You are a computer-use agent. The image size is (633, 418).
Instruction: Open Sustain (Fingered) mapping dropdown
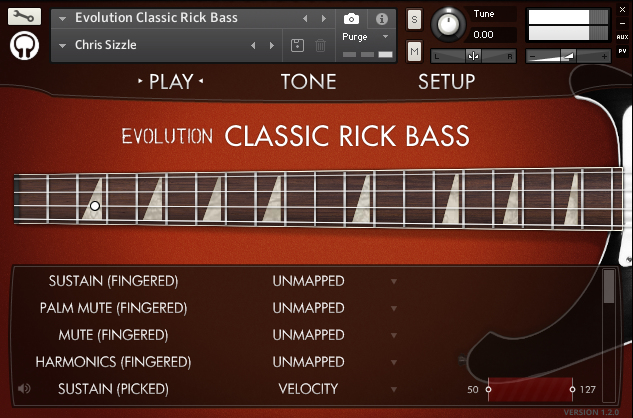click(394, 281)
